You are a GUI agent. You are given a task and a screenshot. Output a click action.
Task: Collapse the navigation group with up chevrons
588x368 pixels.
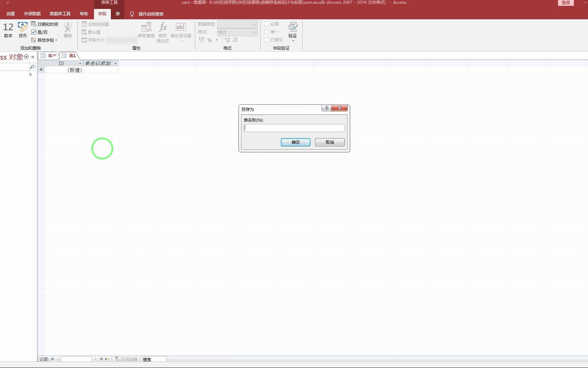30,74
